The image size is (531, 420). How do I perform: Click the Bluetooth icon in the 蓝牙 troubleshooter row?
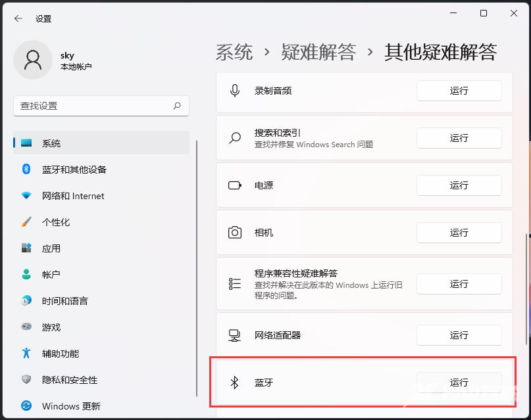(x=234, y=382)
